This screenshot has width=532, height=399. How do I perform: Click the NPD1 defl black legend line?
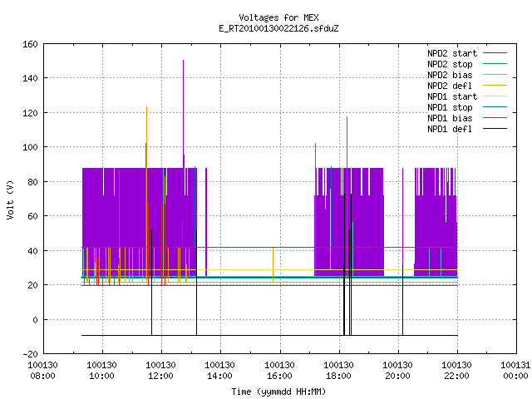[495, 129]
